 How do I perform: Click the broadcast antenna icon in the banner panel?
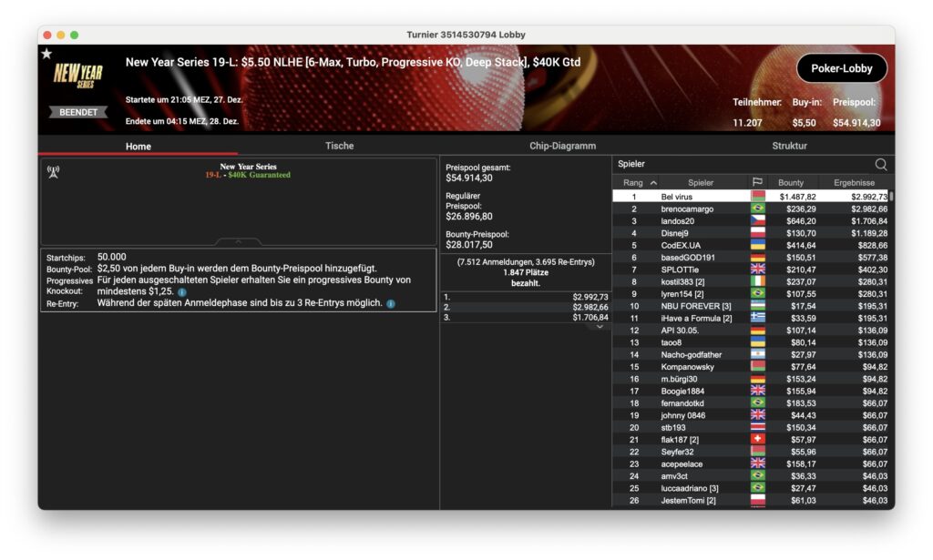pos(53,171)
